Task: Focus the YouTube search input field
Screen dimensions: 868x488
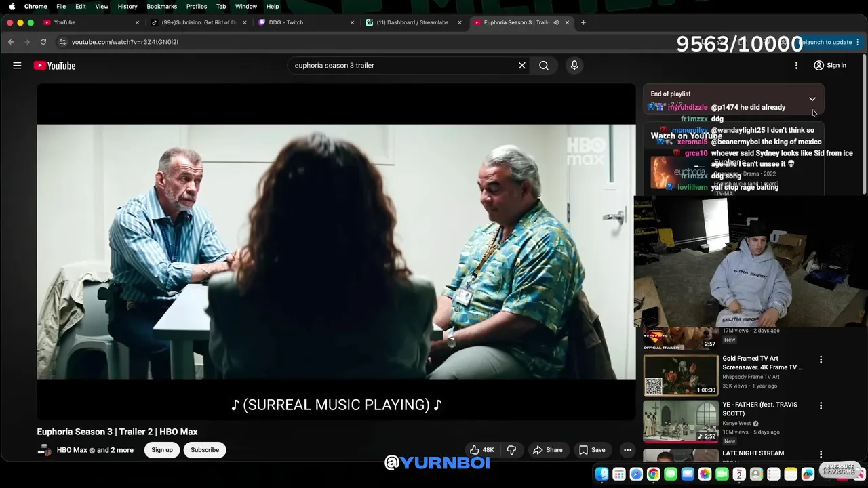Action: pos(403,66)
